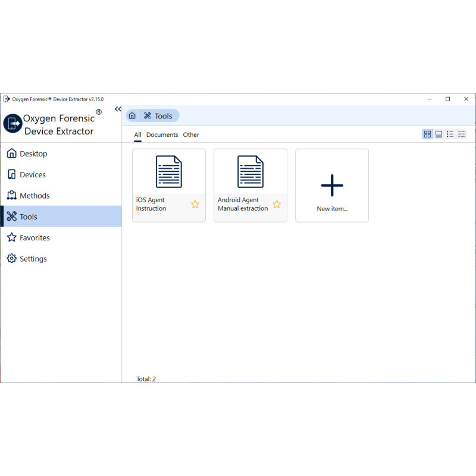This screenshot has width=476, height=476.
Task: Open Settings in the sidebar
Action: click(61, 259)
